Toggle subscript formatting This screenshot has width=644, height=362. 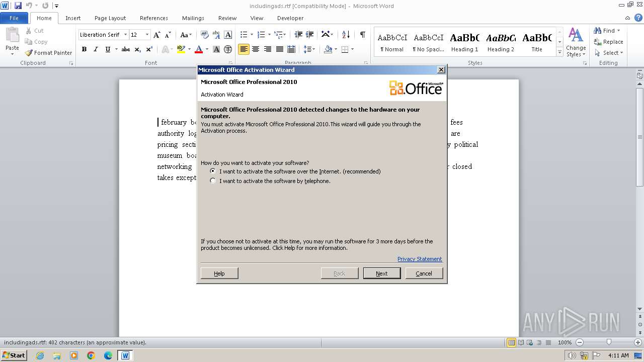[138, 49]
